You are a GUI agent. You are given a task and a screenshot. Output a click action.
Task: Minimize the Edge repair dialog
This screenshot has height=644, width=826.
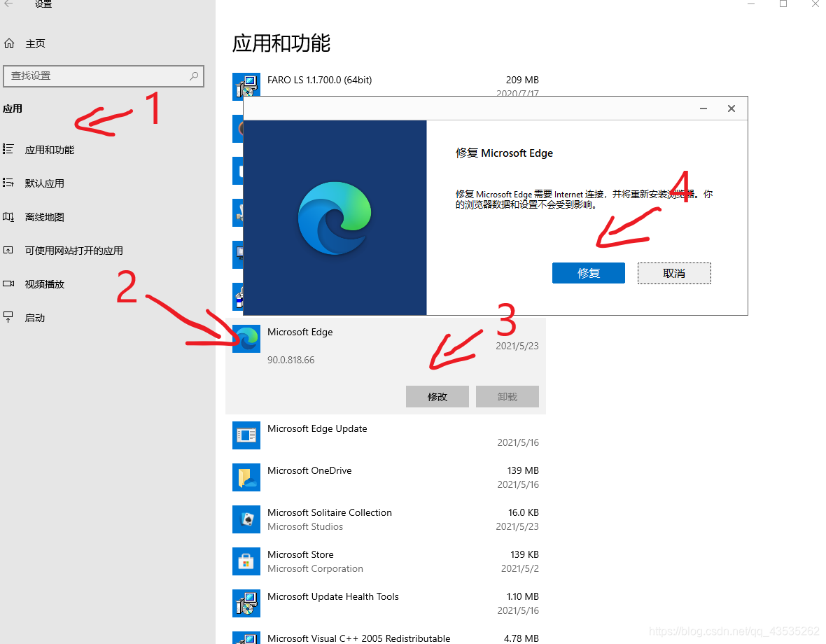point(703,108)
